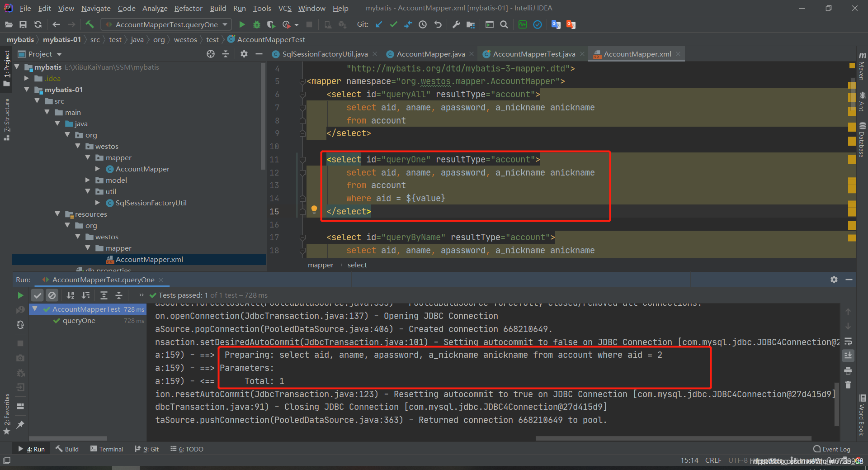Collapse the resources folder
Image resolution: width=868 pixels, height=470 pixels.
coord(57,214)
